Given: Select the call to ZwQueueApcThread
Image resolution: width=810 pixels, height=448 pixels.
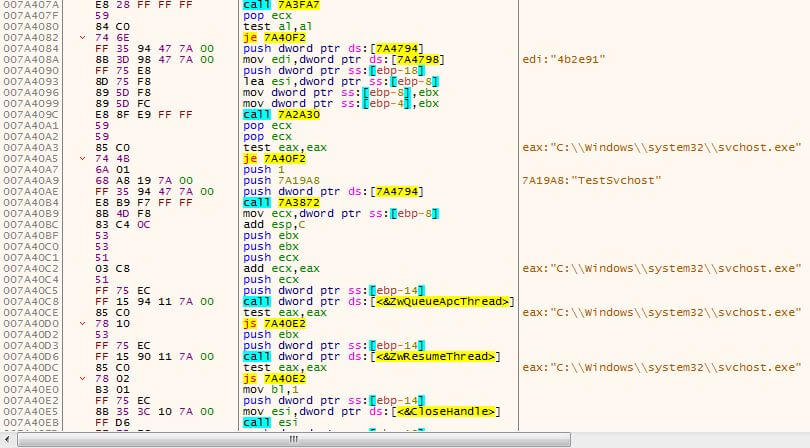Looking at the screenshot, I should point(379,302).
